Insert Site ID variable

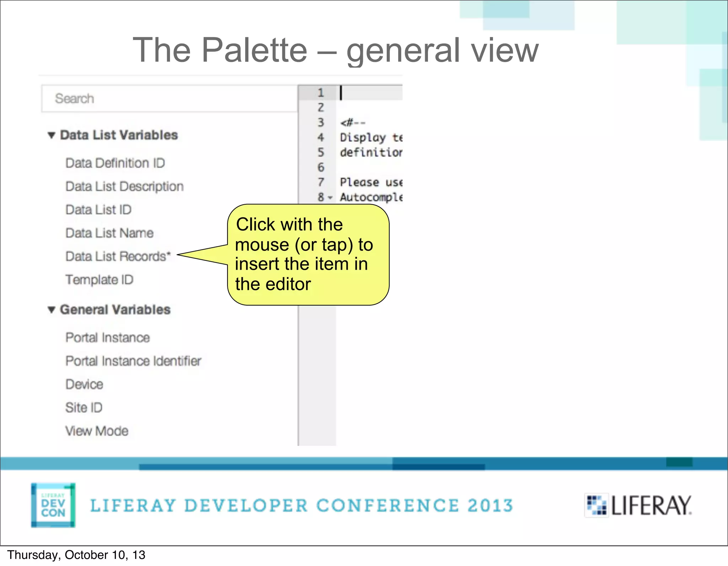pyautogui.click(x=84, y=408)
